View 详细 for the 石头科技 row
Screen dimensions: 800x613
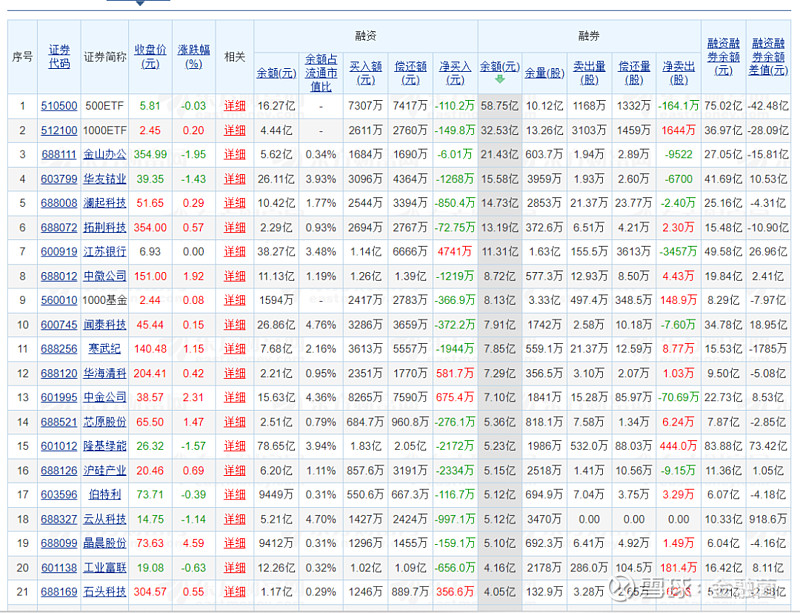click(235, 592)
